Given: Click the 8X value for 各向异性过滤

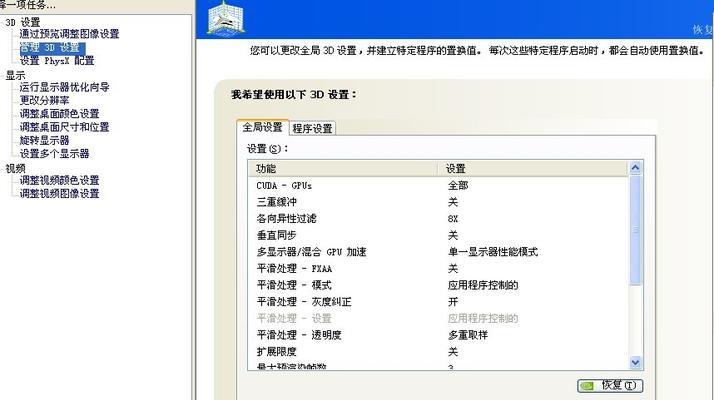Looking at the screenshot, I should coord(453,219).
